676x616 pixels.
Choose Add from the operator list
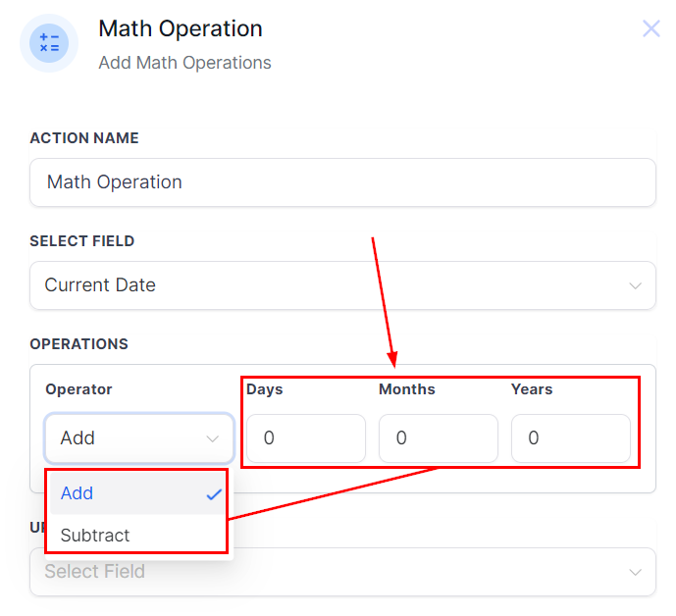tap(78, 493)
